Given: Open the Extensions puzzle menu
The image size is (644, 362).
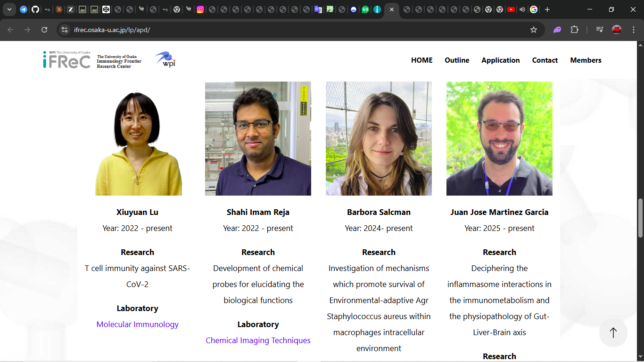Looking at the screenshot, I should pyautogui.click(x=574, y=30).
